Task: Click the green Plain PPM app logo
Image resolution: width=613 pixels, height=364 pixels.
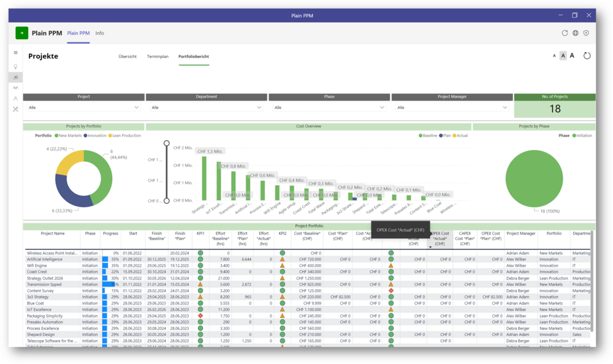Action: [x=21, y=33]
